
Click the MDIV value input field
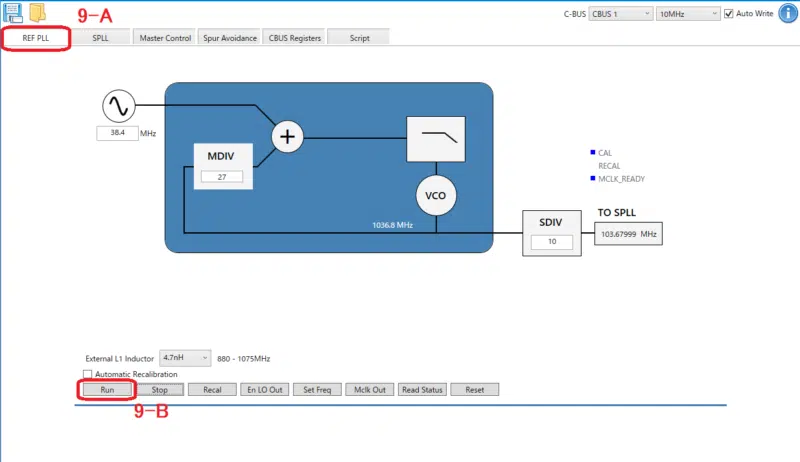[x=221, y=177]
